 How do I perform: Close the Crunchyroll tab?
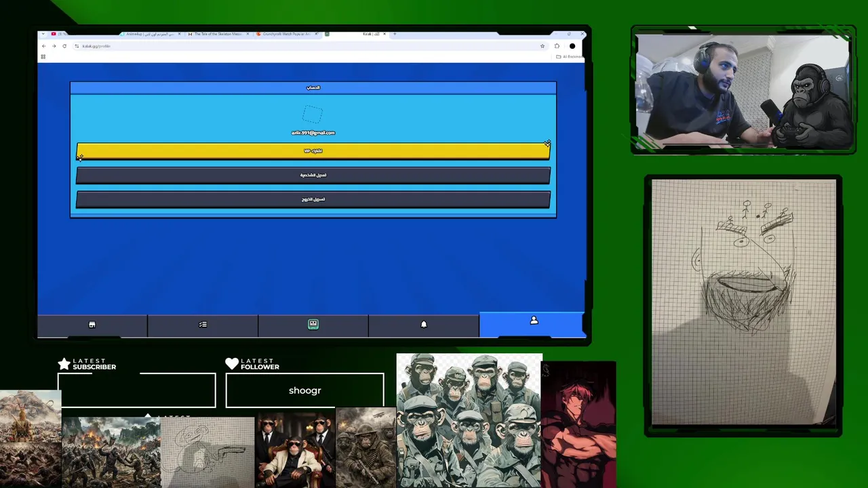317,34
